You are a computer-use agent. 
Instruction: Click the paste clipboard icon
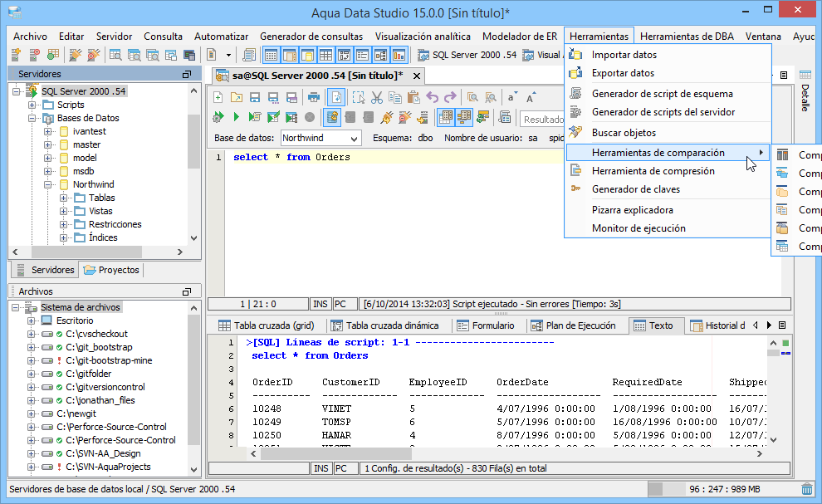(413, 97)
